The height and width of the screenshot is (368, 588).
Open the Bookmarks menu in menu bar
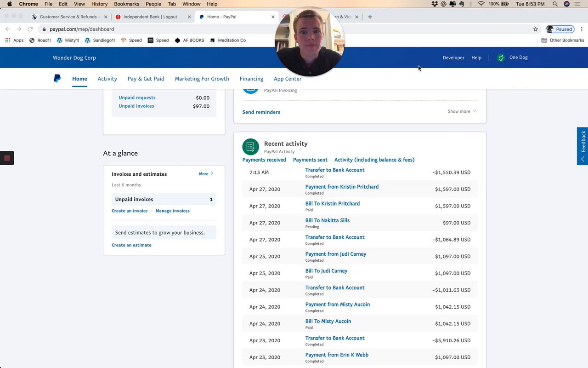[126, 4]
